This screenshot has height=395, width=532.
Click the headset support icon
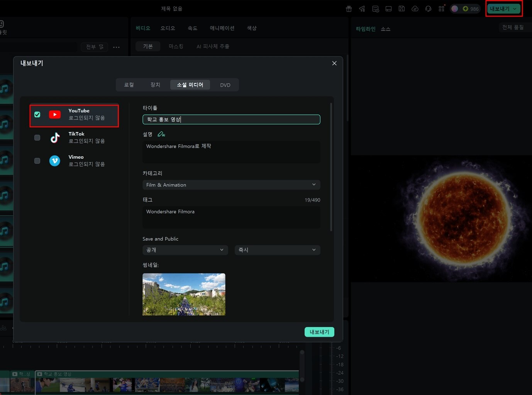tap(428, 9)
